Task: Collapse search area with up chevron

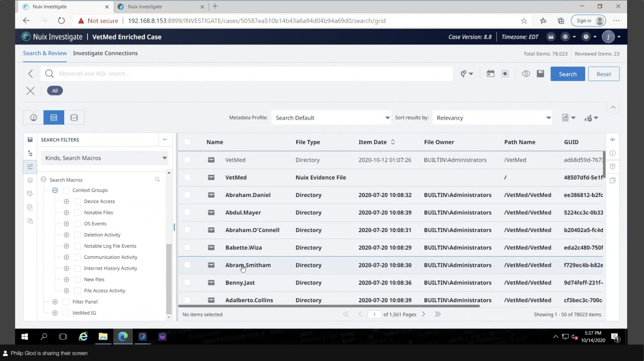Action: click(x=613, y=107)
